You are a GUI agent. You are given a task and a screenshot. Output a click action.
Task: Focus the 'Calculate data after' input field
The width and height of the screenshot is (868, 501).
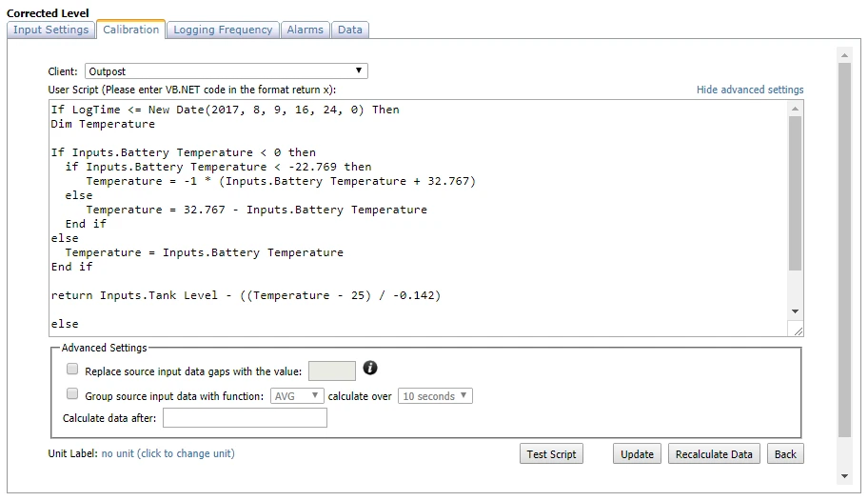(245, 418)
